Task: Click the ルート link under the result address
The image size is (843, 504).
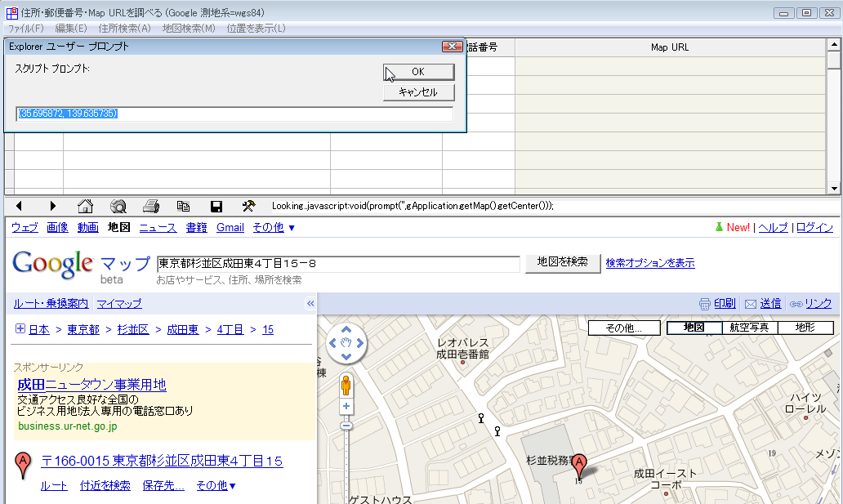Action: coord(54,486)
